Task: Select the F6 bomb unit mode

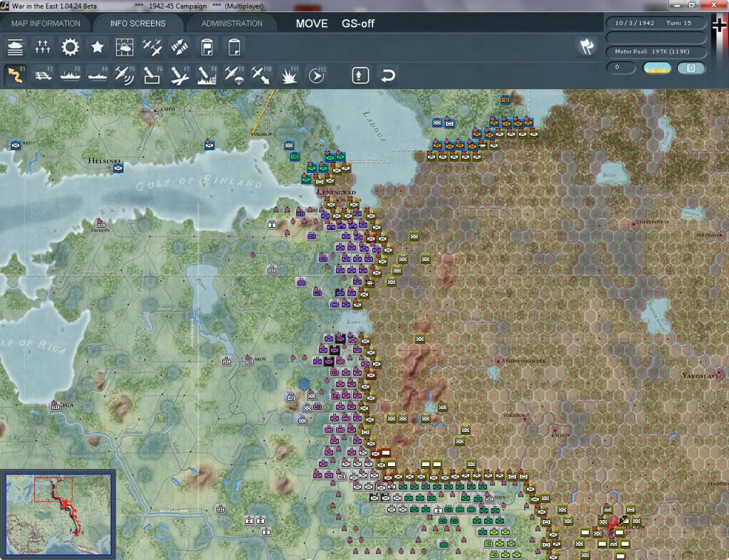Action: 152,75
